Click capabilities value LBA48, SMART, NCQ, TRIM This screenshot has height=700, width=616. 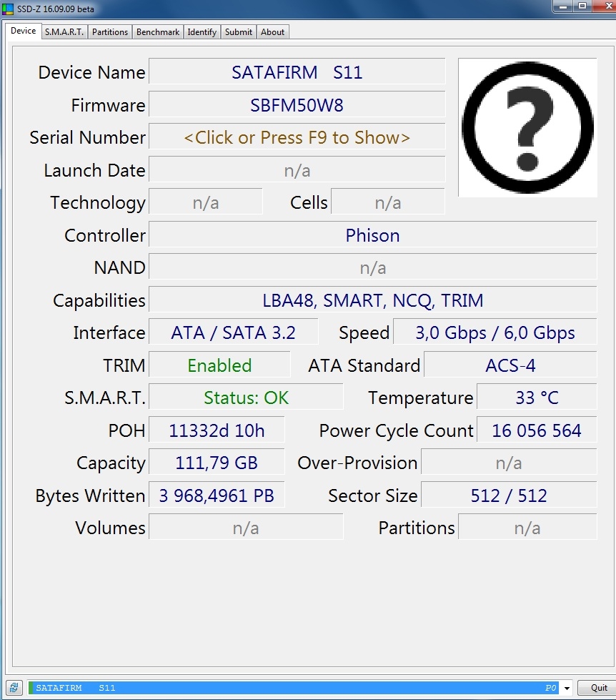tap(372, 300)
